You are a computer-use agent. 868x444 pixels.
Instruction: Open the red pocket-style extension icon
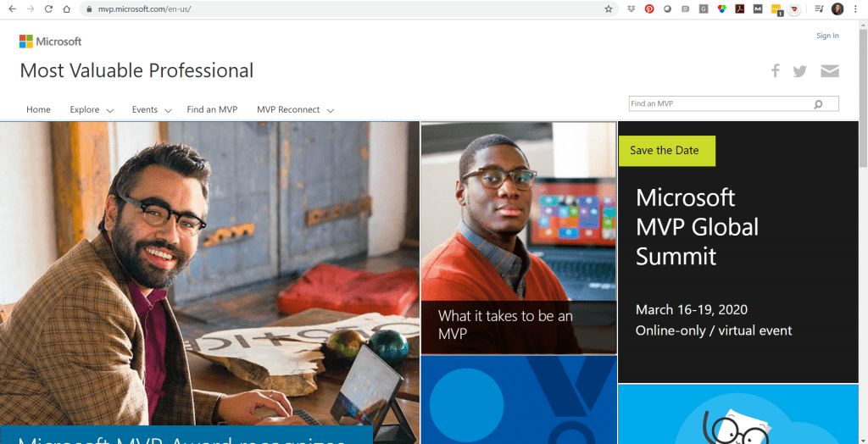794,8
